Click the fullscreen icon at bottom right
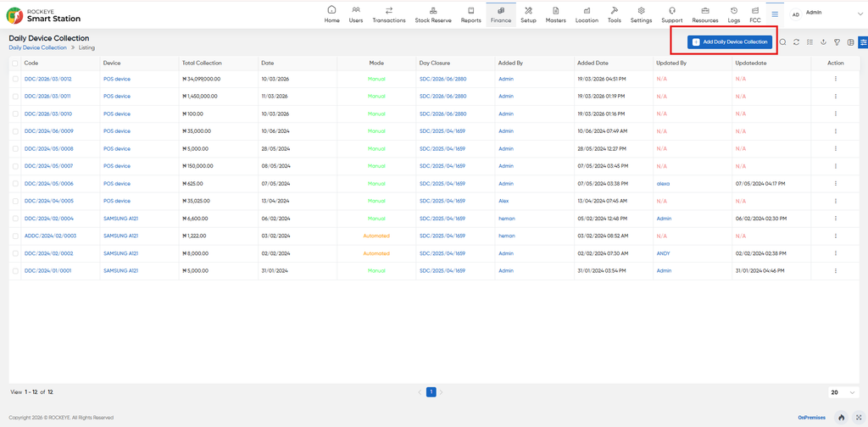 [x=859, y=418]
